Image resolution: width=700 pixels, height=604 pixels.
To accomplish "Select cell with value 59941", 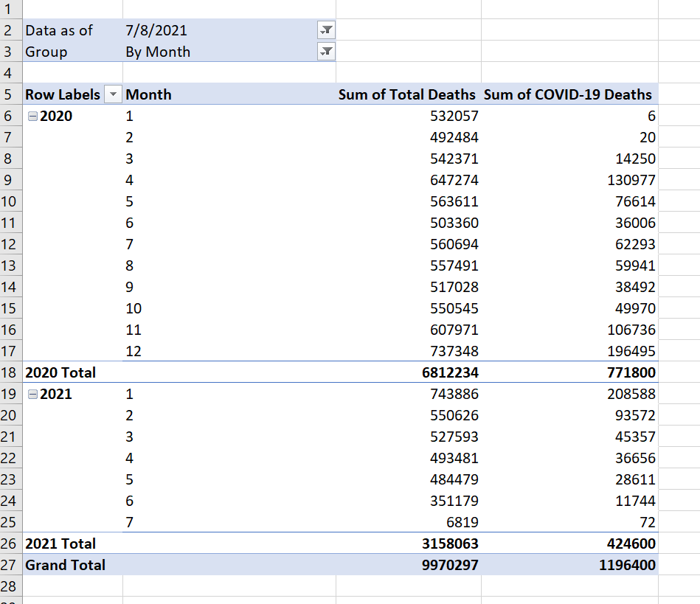I will (569, 266).
